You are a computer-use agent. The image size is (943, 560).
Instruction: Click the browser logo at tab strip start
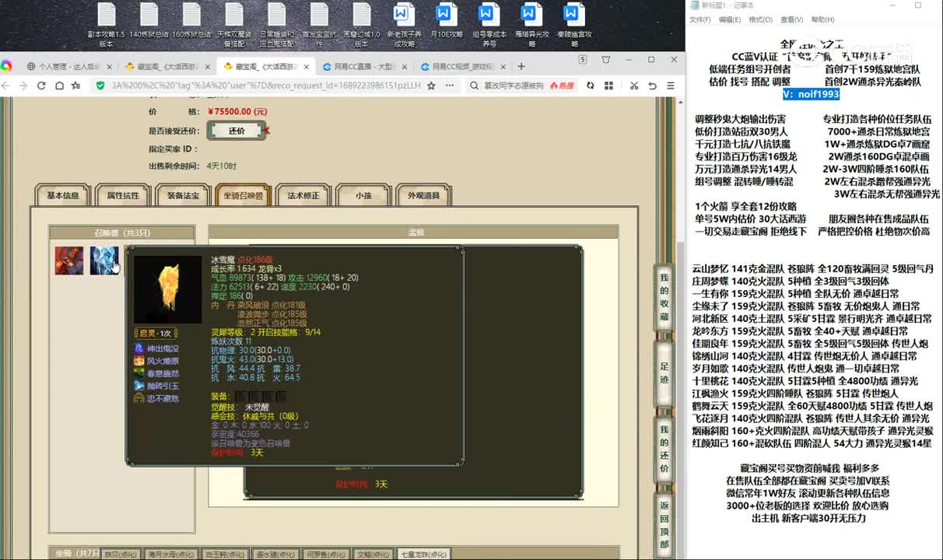point(6,66)
